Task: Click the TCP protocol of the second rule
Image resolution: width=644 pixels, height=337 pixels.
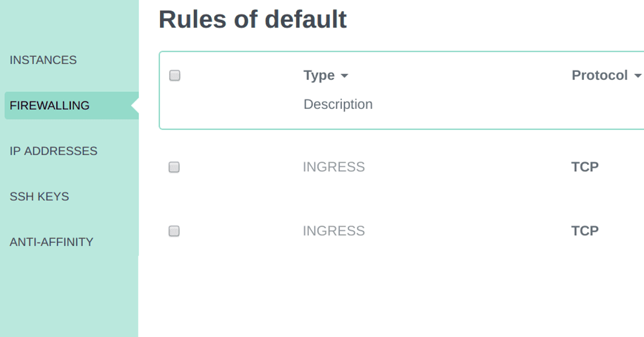Action: (x=584, y=231)
